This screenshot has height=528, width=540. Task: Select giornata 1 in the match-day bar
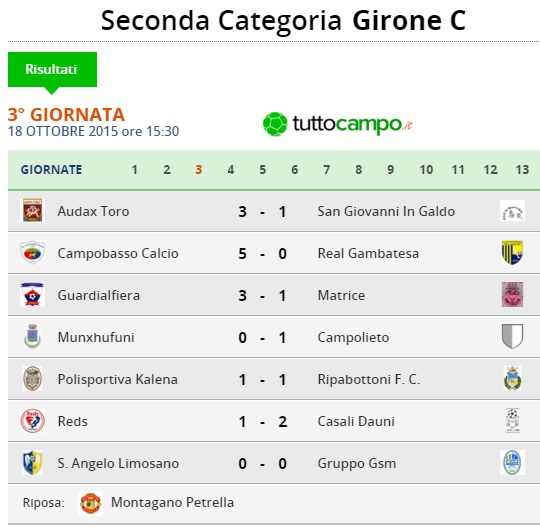click(135, 169)
